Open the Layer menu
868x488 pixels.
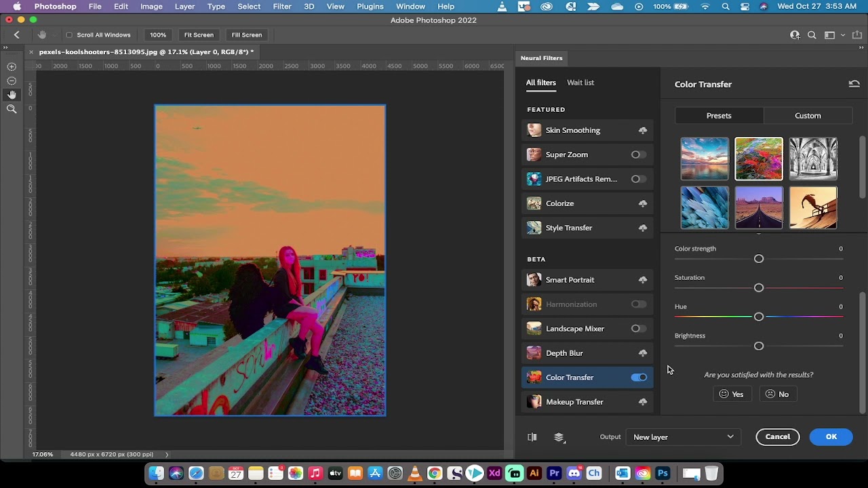pos(184,6)
